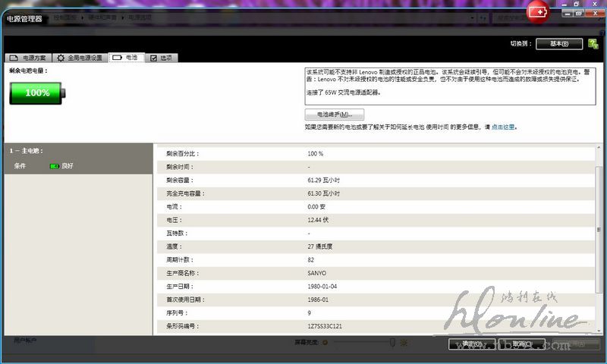Click the checkbox icon on 选项 tab
The height and width of the screenshot is (364, 607).
pos(153,58)
